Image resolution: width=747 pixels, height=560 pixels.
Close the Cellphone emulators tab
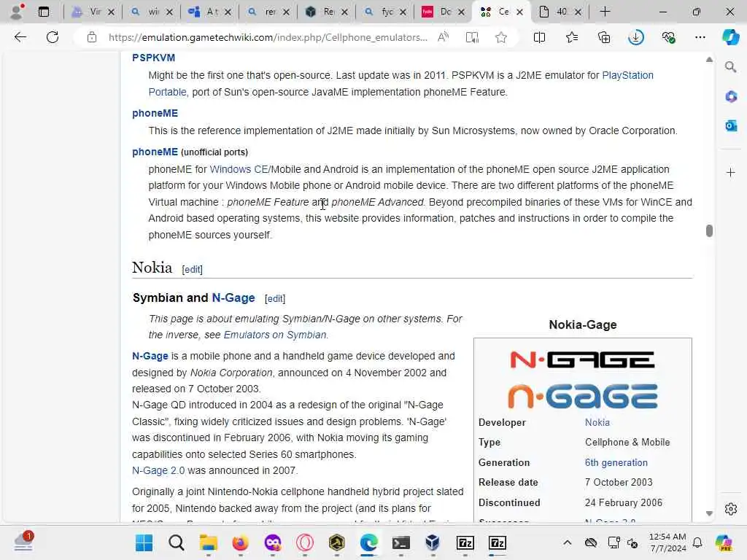(x=519, y=12)
